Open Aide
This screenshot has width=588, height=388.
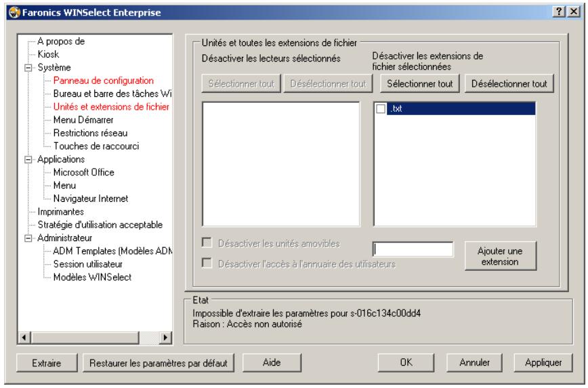(x=272, y=362)
